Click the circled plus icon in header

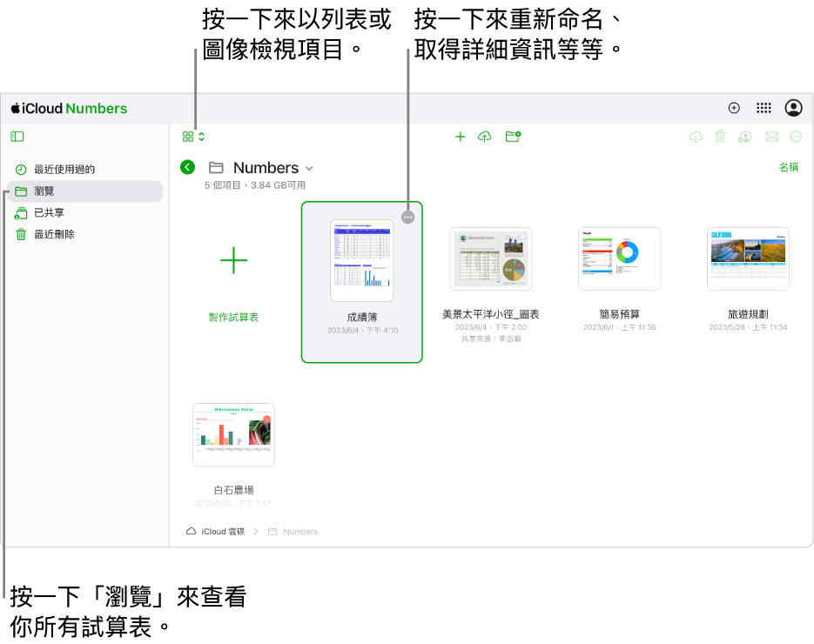click(734, 108)
